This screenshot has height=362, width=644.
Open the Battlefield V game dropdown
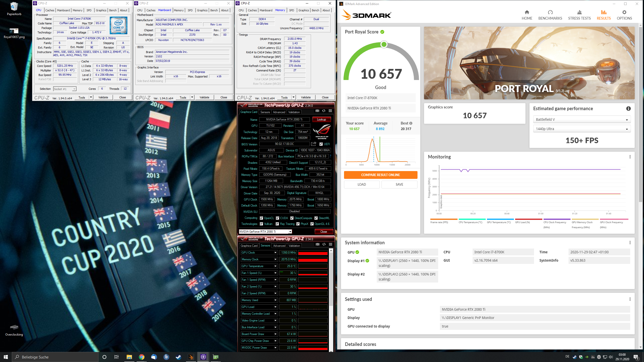point(582,119)
